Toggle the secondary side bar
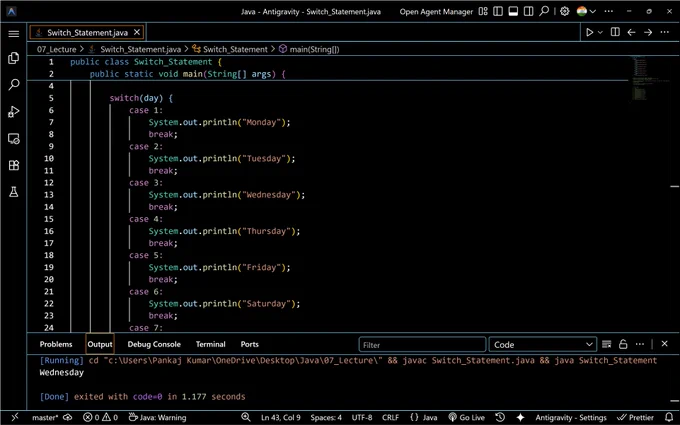680x425 pixels. 528,11
